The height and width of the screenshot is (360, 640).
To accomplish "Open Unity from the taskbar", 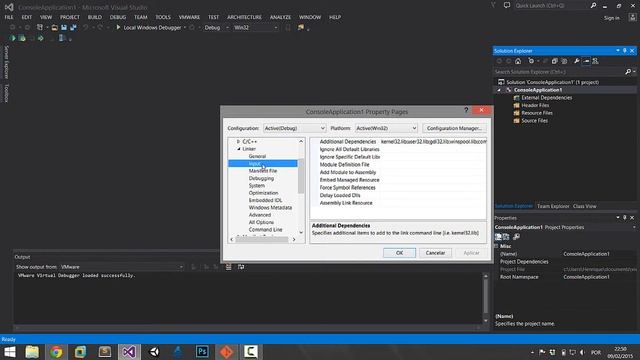I will 154,352.
